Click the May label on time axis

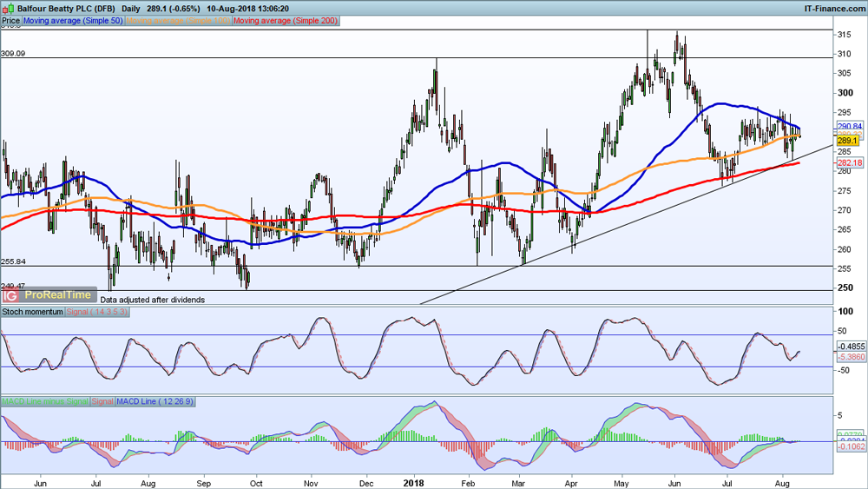(621, 484)
